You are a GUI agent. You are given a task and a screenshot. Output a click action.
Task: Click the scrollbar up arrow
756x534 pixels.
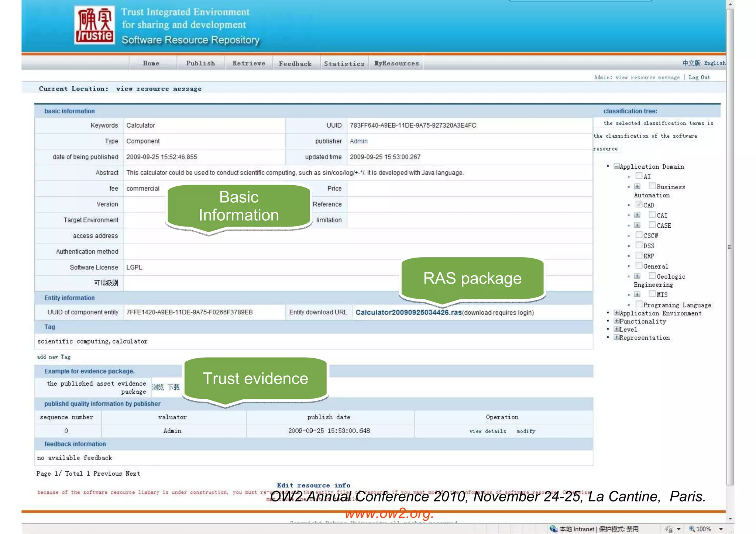click(730, 4)
